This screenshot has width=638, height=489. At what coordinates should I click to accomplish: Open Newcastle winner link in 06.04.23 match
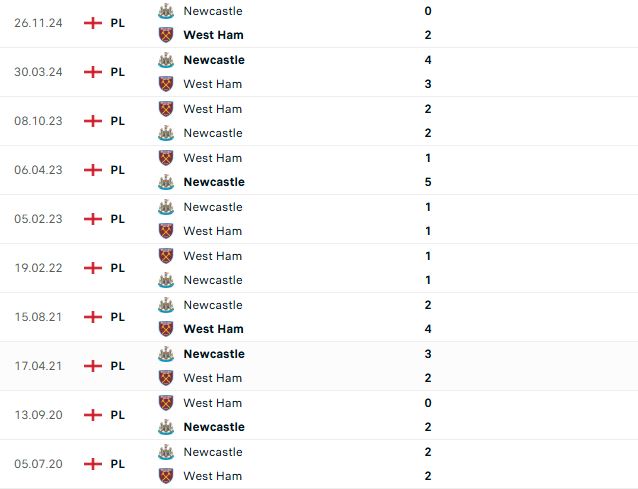pos(214,182)
